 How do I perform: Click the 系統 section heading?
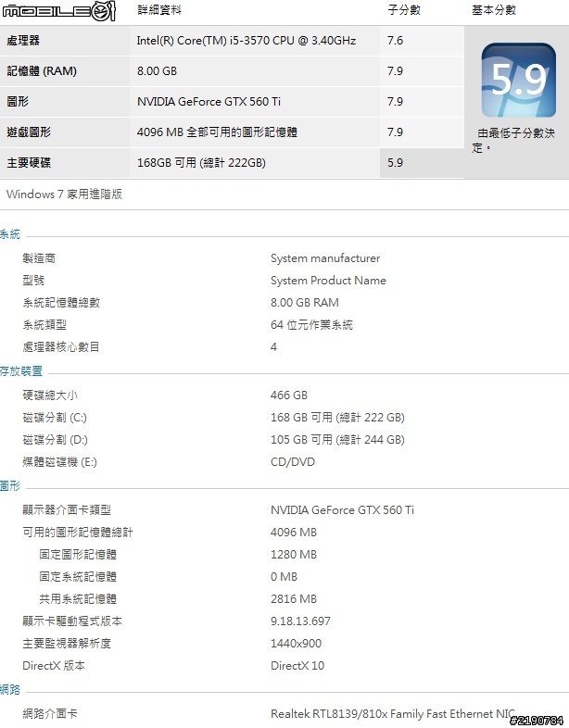10,234
